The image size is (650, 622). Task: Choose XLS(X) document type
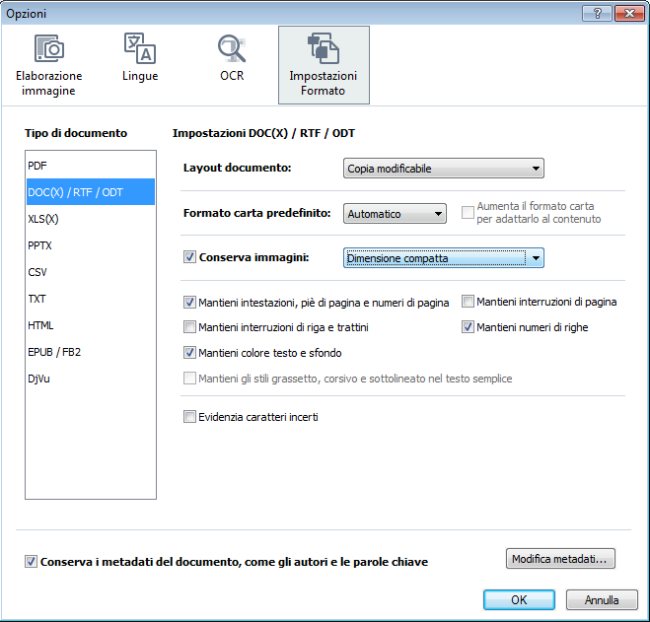[44, 218]
